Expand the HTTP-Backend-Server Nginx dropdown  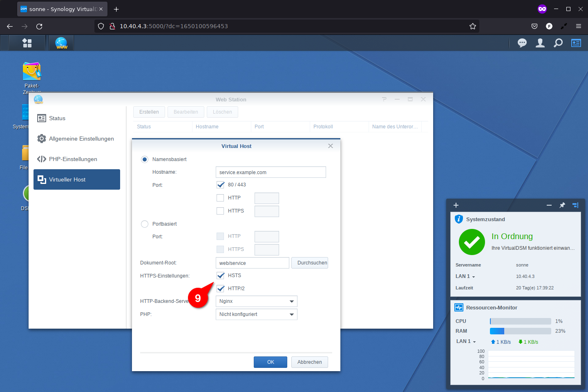click(x=256, y=301)
